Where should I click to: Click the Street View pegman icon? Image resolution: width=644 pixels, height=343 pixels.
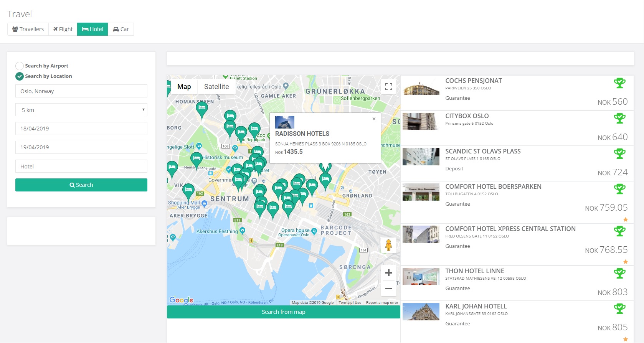(388, 245)
